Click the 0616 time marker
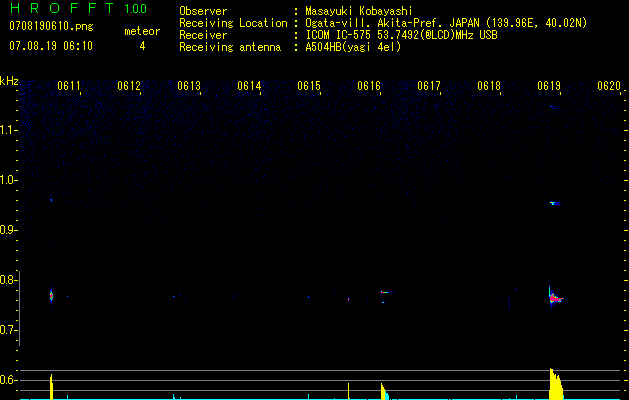 coord(369,86)
